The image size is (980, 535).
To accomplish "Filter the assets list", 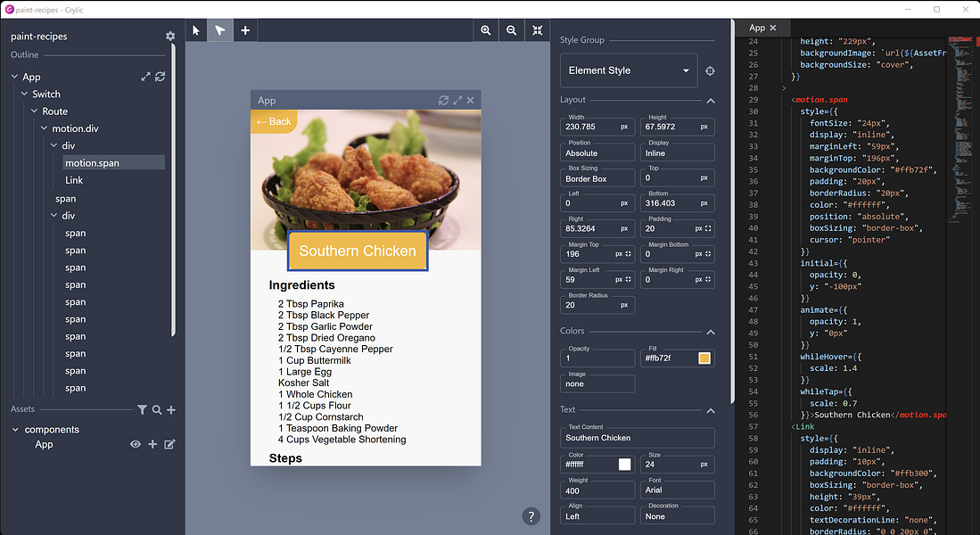I will [x=143, y=409].
